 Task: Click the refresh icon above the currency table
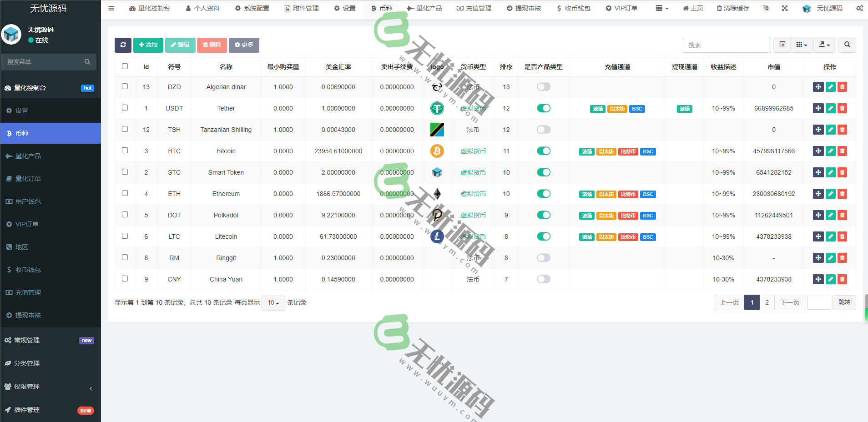coord(123,45)
